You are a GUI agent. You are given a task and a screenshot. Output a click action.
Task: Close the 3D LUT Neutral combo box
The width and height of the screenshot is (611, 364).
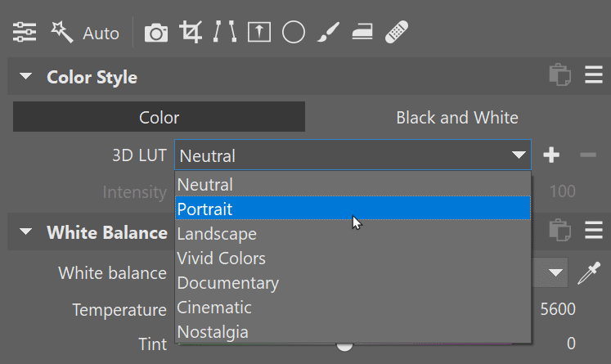353,155
